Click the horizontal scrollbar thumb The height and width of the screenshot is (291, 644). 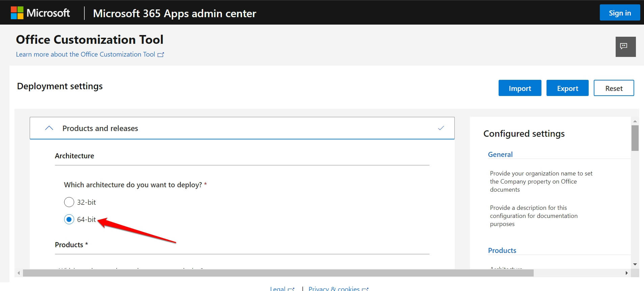[x=278, y=273]
